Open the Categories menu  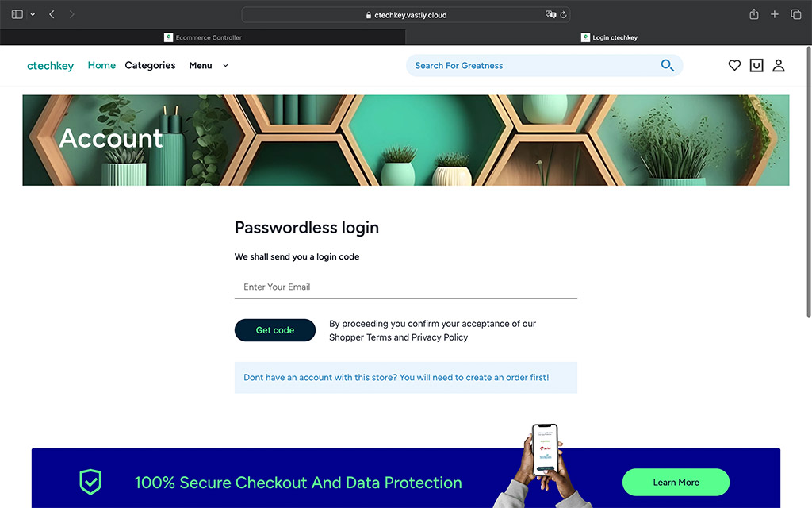coord(150,65)
